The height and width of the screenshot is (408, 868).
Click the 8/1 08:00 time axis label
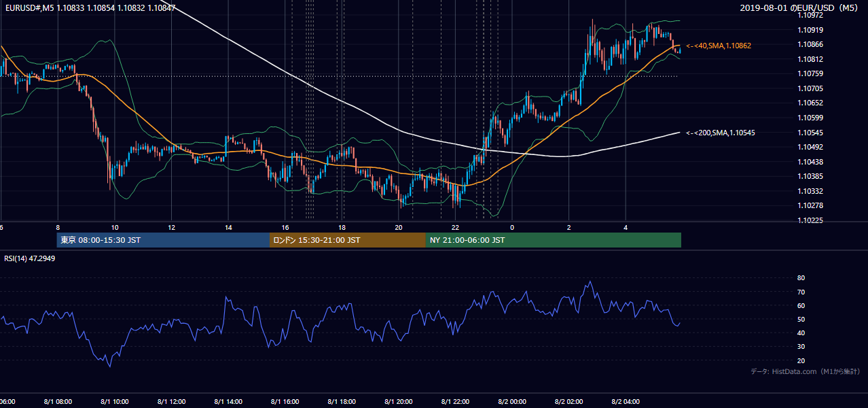[x=58, y=401]
